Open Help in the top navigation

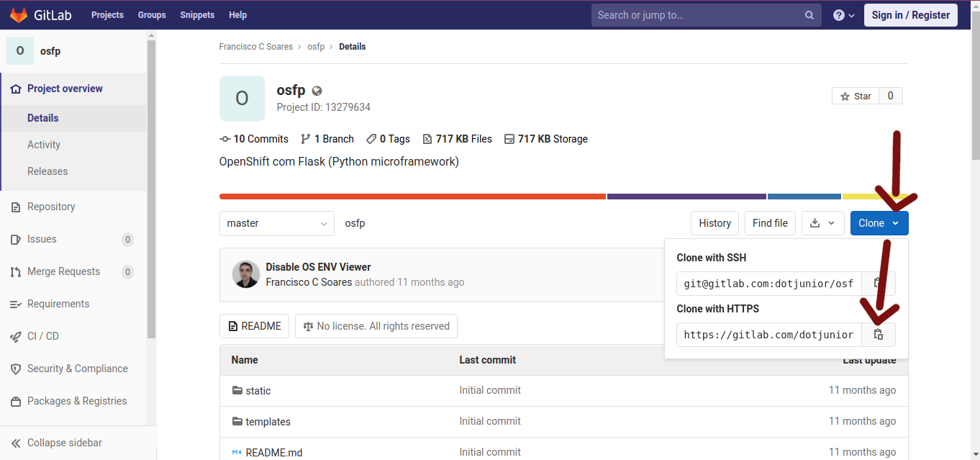(237, 15)
